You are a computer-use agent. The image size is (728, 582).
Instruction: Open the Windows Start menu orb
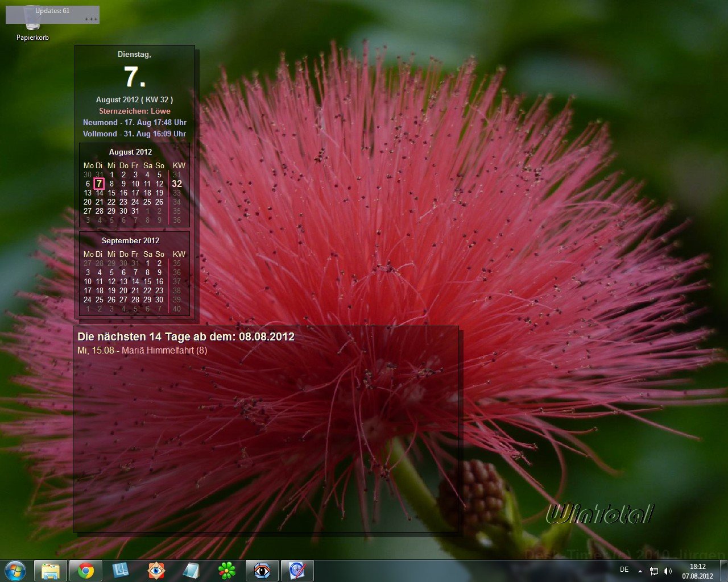coord(15,570)
